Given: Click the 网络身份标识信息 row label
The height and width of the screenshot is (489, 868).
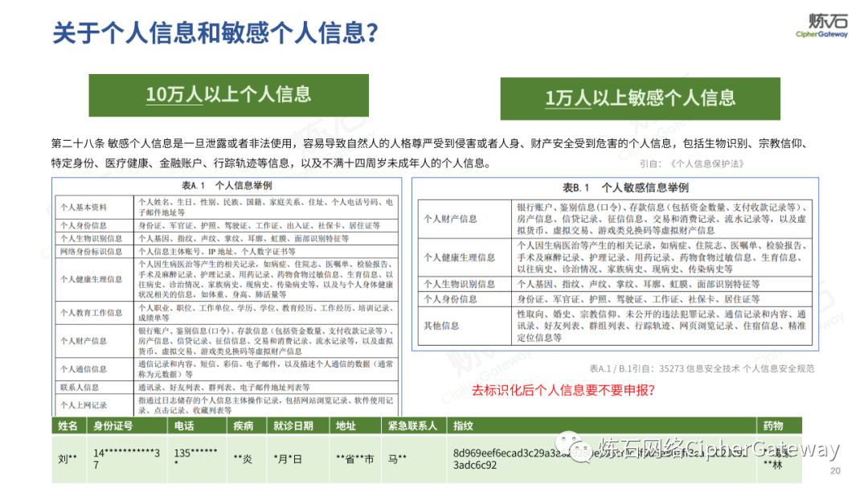Looking at the screenshot, I should [x=92, y=252].
